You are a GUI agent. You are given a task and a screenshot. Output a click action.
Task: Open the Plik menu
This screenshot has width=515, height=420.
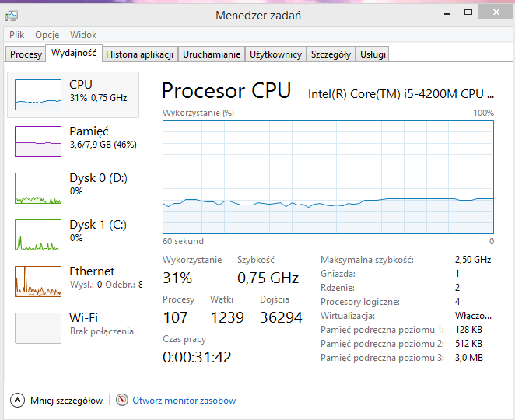tap(17, 35)
